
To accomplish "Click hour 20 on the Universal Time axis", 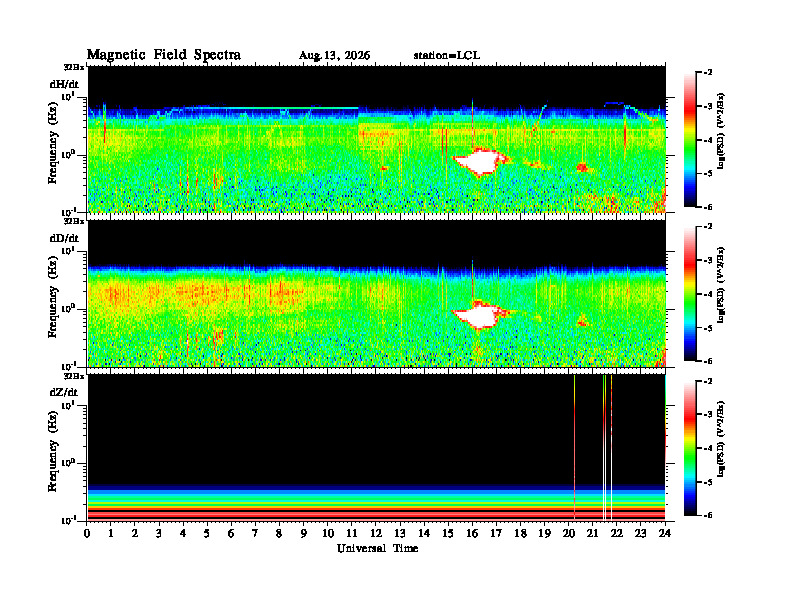I will click(569, 533).
